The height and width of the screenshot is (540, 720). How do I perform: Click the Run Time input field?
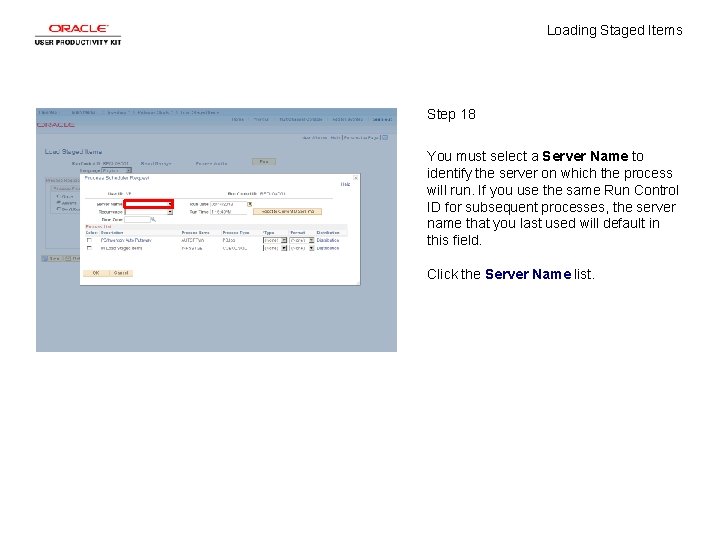click(228, 212)
